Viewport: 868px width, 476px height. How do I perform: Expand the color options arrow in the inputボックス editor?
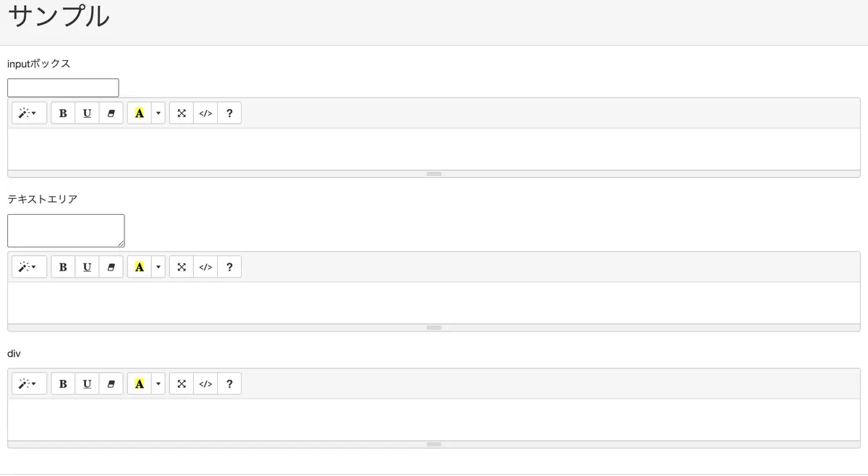[158, 113]
